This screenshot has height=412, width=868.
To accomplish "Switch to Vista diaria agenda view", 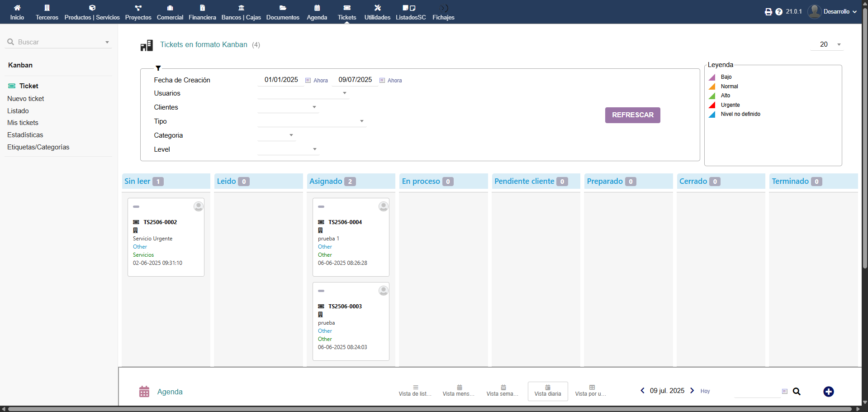I will pos(548,391).
